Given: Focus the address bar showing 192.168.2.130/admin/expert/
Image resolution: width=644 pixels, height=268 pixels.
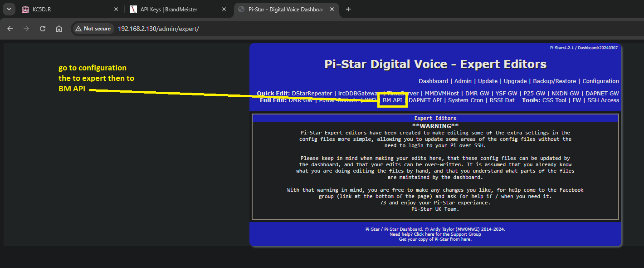Looking at the screenshot, I should (x=158, y=29).
